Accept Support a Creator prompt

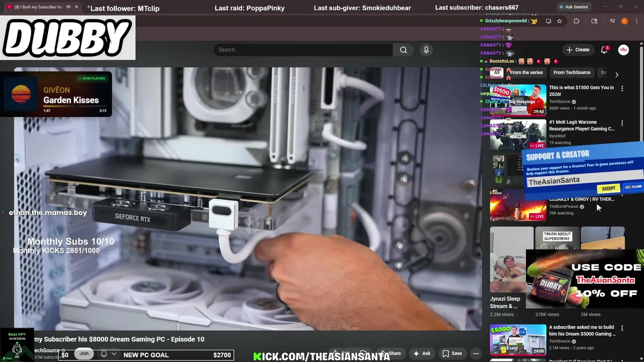[x=608, y=189]
